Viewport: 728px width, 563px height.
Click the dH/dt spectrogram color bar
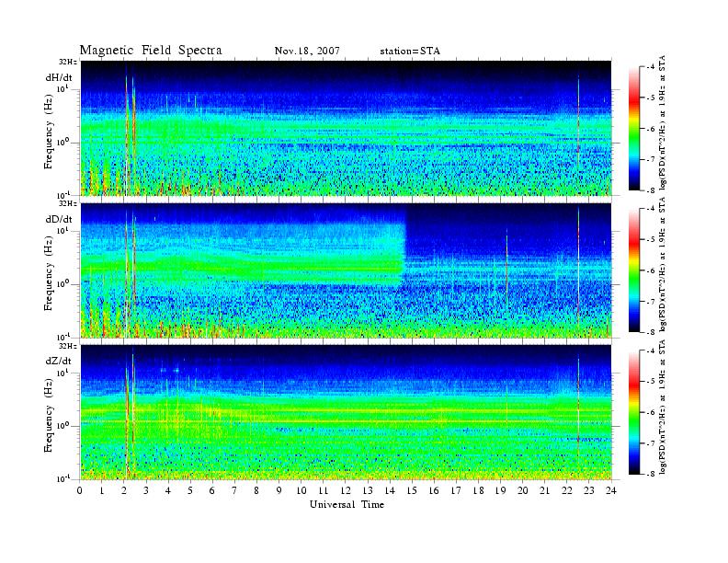(x=633, y=129)
